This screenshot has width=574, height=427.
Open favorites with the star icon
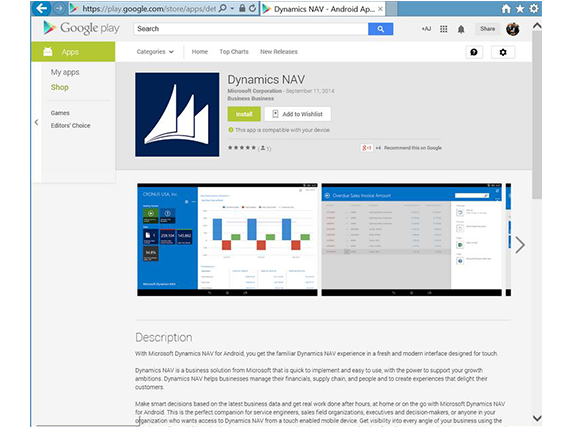pos(520,8)
